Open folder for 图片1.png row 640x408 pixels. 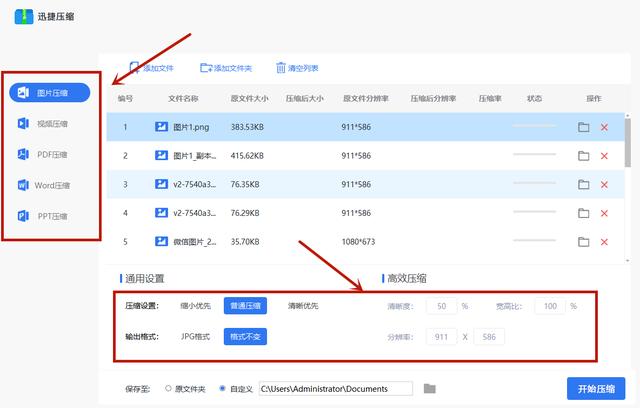pyautogui.click(x=584, y=127)
